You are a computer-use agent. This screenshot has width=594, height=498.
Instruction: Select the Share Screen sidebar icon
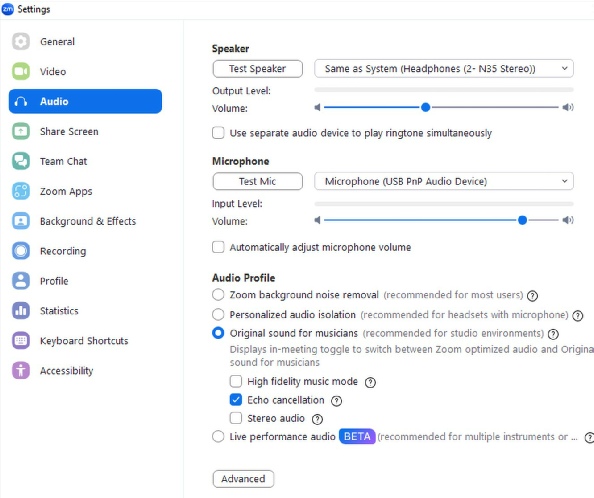[21, 131]
